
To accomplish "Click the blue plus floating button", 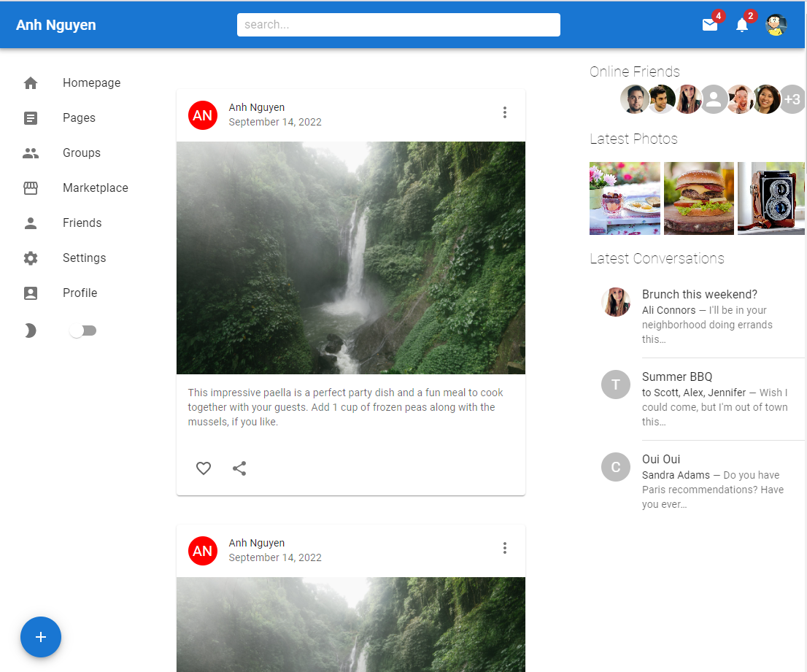I will (x=41, y=637).
